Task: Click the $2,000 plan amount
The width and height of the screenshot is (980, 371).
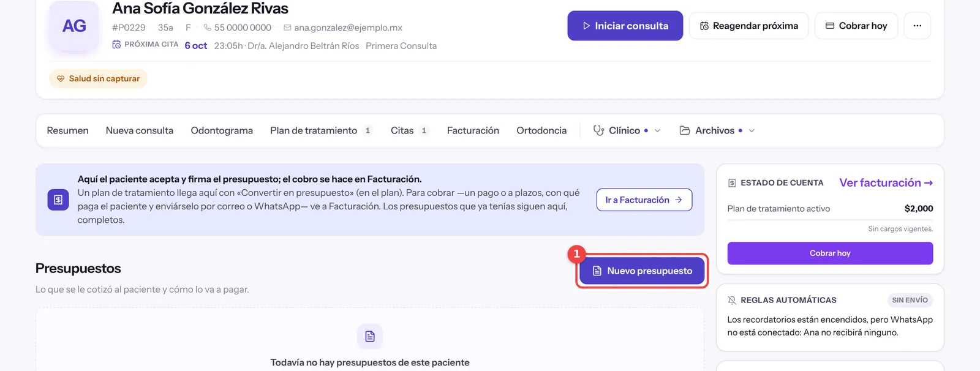Action: click(919, 209)
